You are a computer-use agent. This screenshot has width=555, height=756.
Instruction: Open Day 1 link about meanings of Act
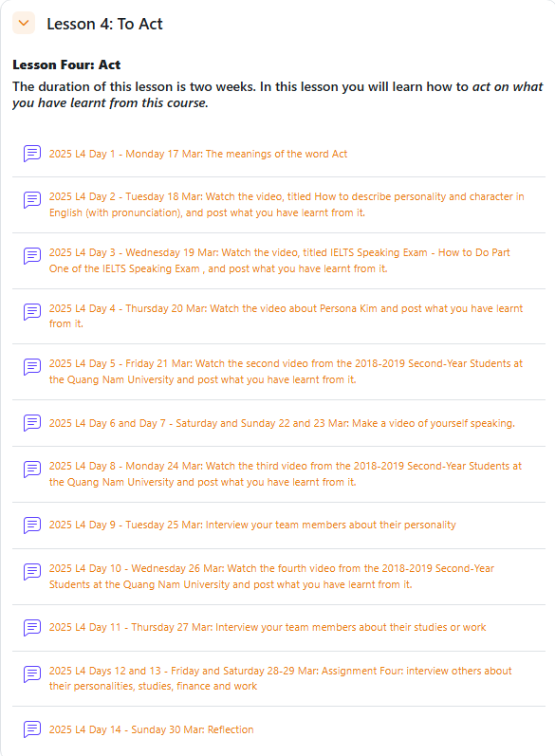click(x=198, y=154)
